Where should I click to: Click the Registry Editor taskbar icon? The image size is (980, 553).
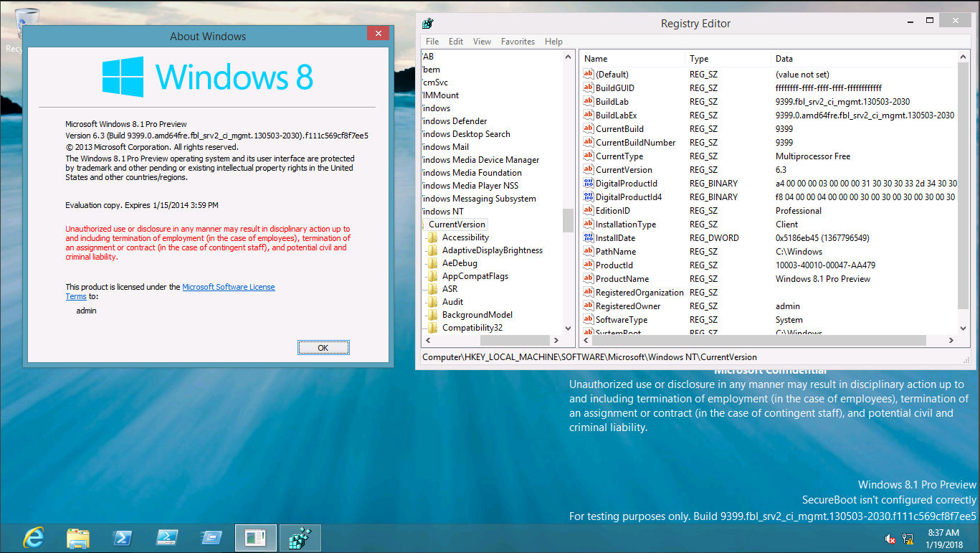click(x=300, y=538)
